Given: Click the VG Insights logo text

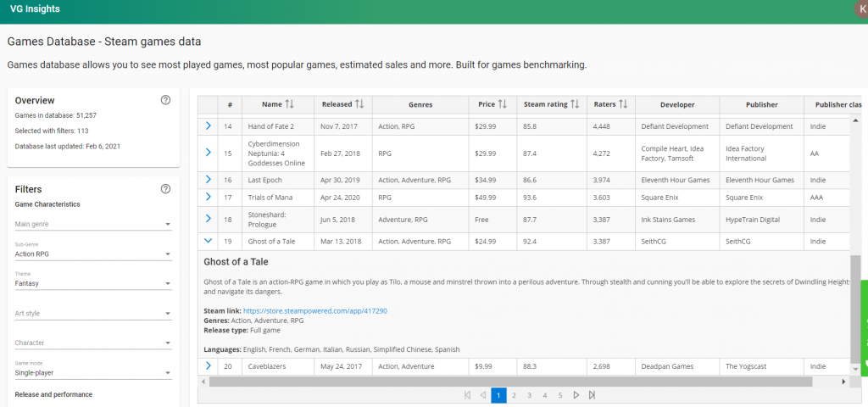Looking at the screenshot, I should (35, 8).
